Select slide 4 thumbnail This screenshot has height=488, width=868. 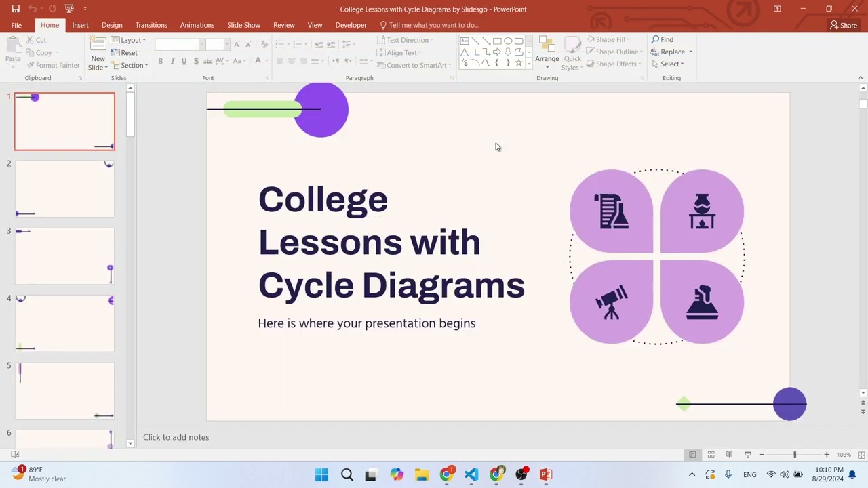pyautogui.click(x=64, y=323)
